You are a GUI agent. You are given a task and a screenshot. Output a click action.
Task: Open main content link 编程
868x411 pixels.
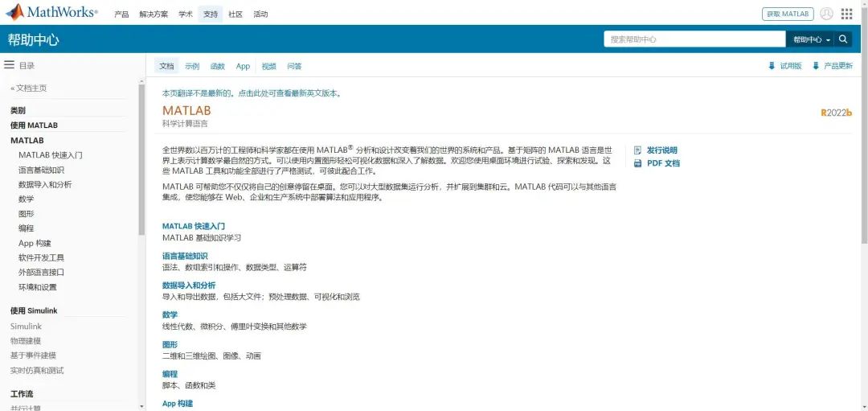(170, 374)
